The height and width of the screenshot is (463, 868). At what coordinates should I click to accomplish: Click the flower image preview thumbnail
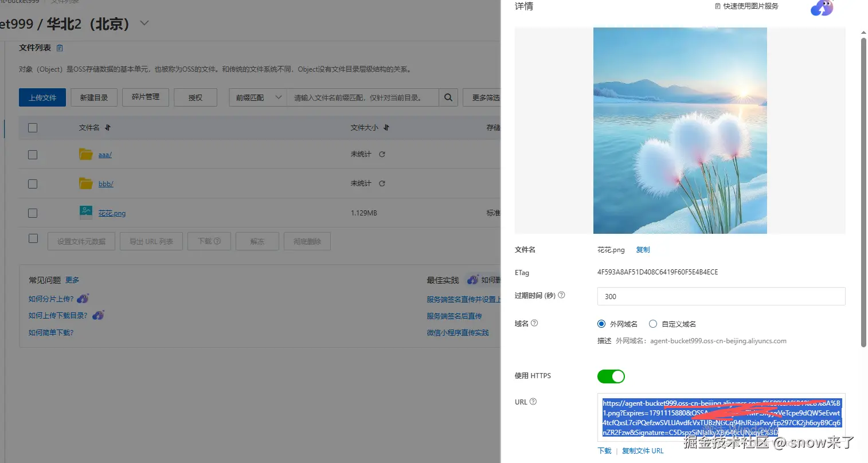click(680, 131)
